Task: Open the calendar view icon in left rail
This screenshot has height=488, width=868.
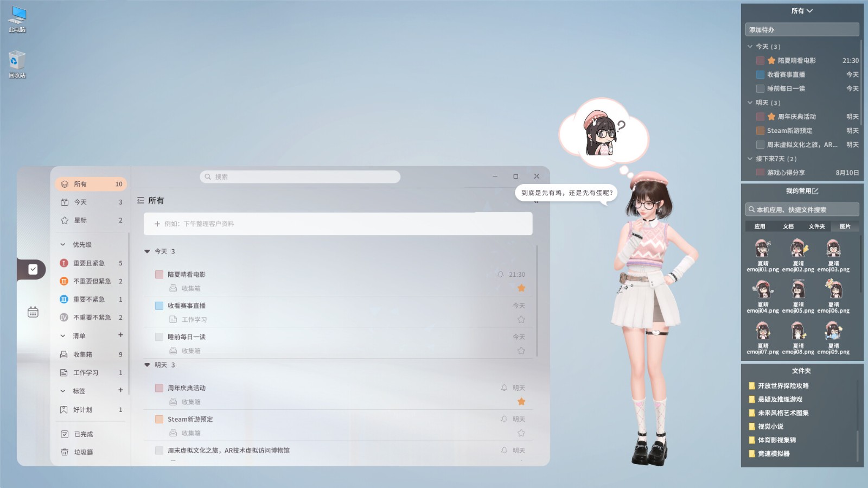Action: [x=33, y=312]
